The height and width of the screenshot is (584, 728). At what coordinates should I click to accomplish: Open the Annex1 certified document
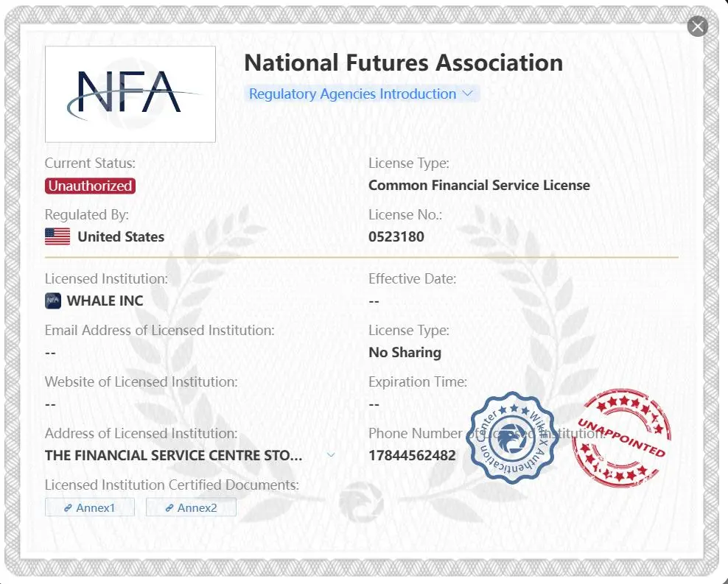click(90, 507)
